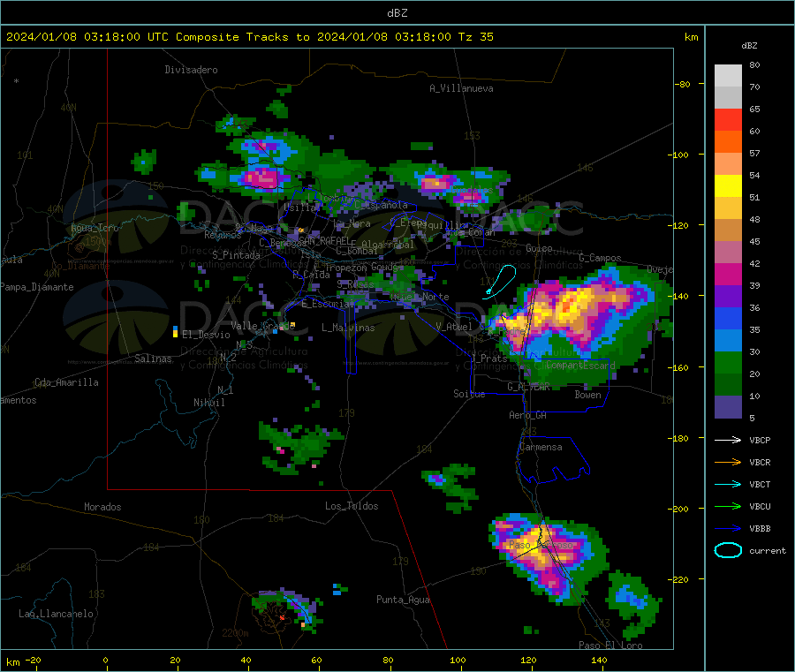Viewport: 795px width, 672px height.
Task: Click the 'Agua_Toro' map label
Action: click(95, 228)
